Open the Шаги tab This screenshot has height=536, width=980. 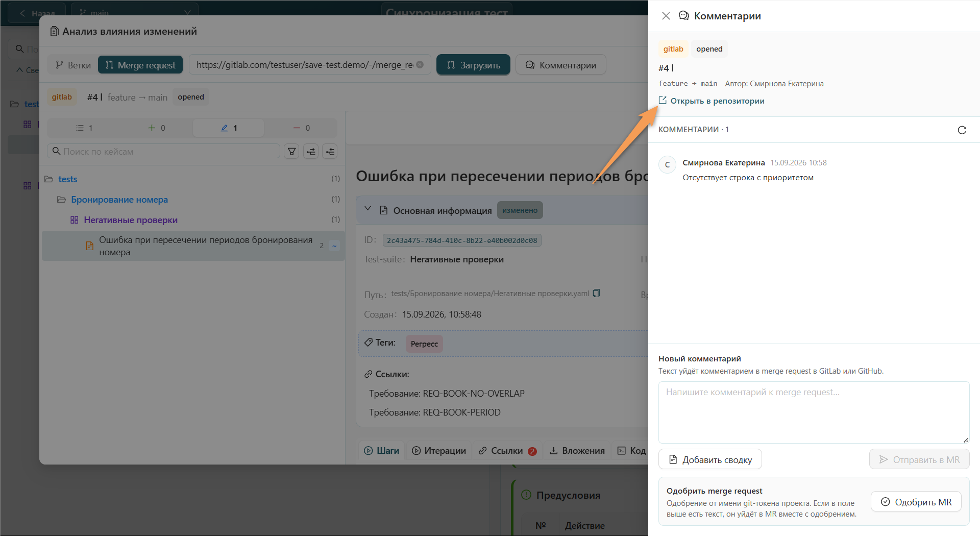click(x=382, y=451)
